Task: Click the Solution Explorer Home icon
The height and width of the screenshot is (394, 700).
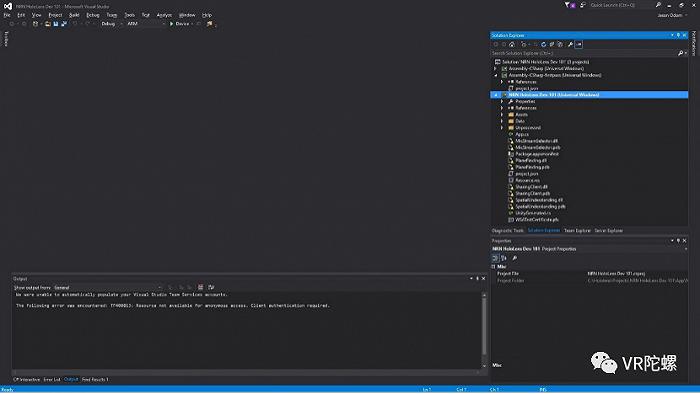Action: [x=512, y=44]
